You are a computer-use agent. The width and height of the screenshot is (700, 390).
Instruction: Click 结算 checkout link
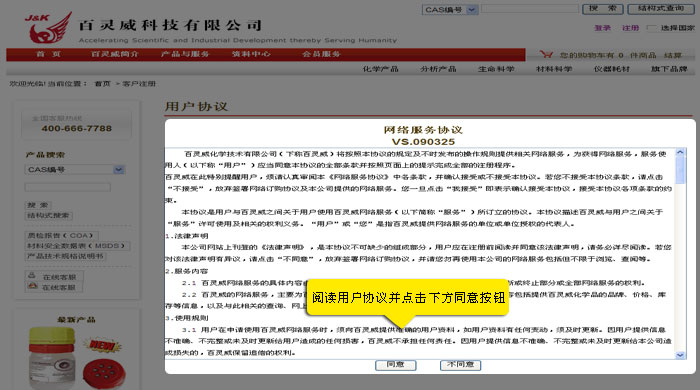tap(673, 55)
